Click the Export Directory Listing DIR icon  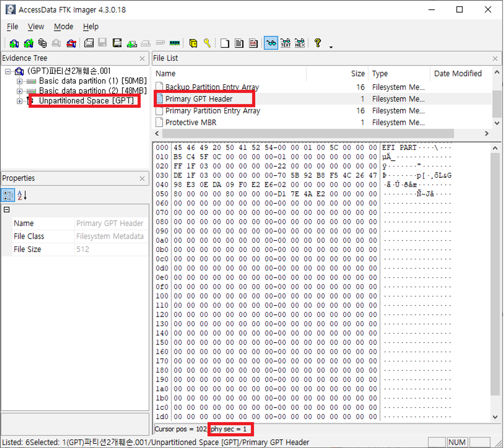point(253,43)
